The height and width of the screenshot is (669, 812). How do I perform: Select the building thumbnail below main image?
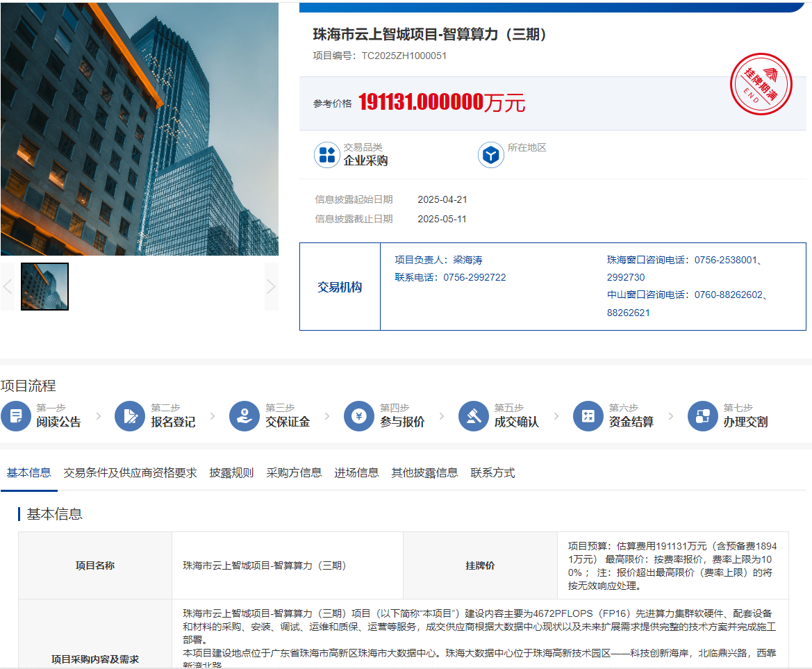tap(44, 286)
